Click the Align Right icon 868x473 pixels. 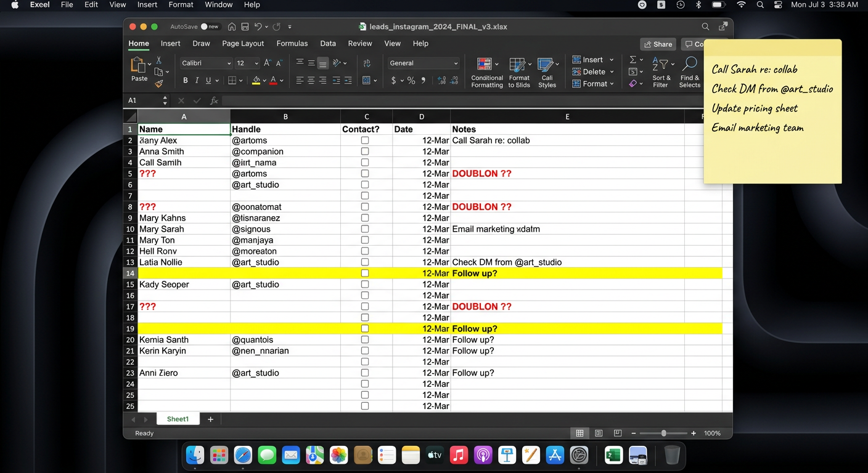(x=322, y=81)
